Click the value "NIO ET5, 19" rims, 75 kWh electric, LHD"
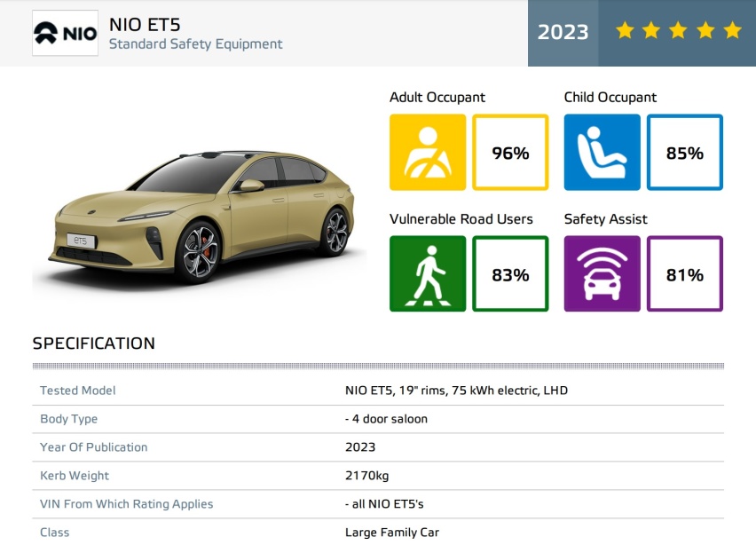Viewport: 756px width, 553px height. click(456, 391)
